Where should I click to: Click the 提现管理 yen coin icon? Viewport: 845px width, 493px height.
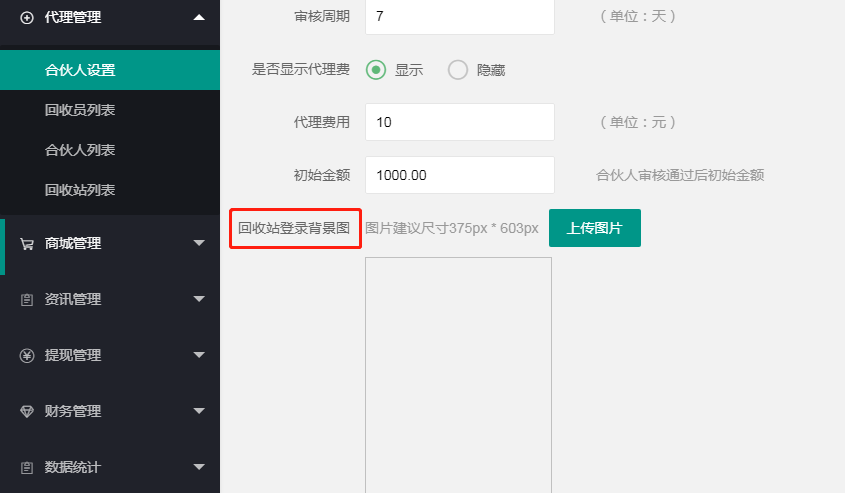click(x=26, y=356)
